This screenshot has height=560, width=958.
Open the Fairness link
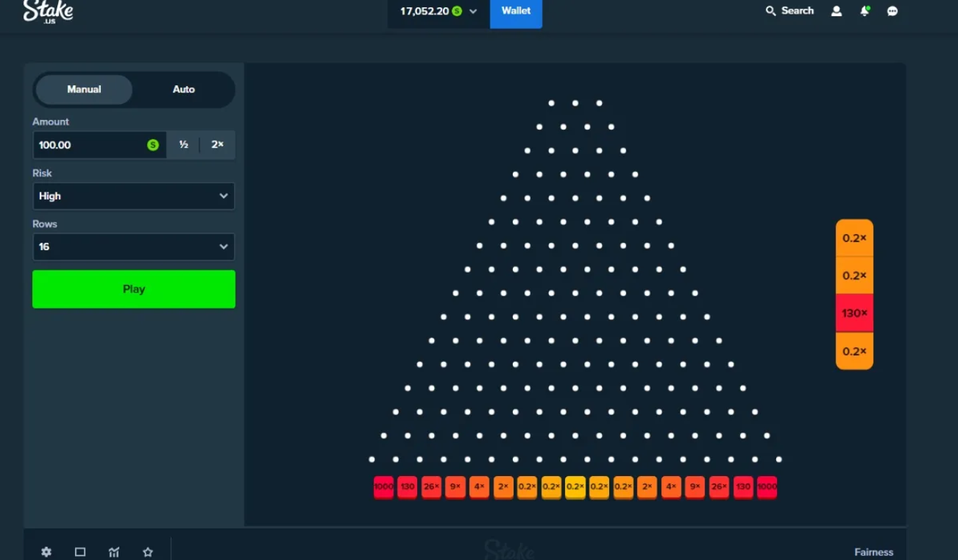click(874, 552)
